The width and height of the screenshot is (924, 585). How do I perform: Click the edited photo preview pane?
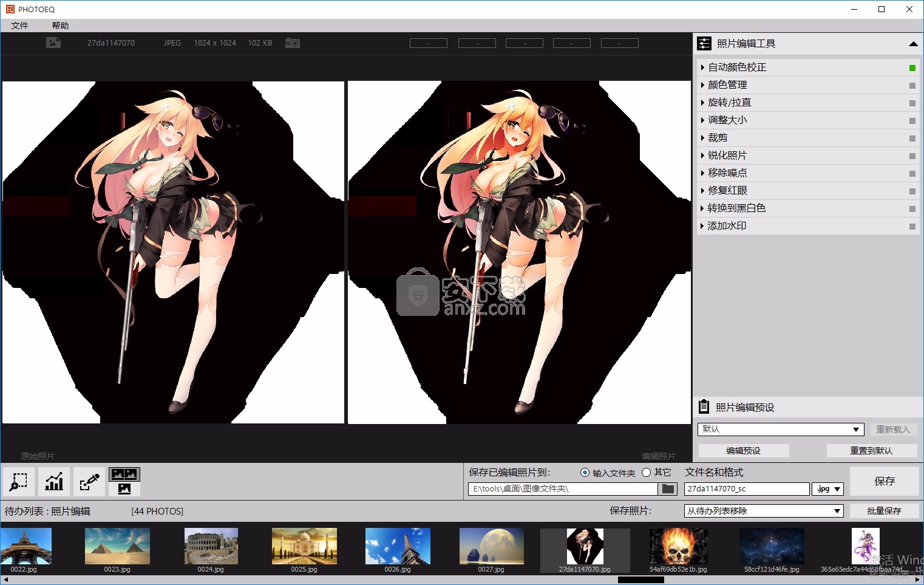[x=519, y=252]
